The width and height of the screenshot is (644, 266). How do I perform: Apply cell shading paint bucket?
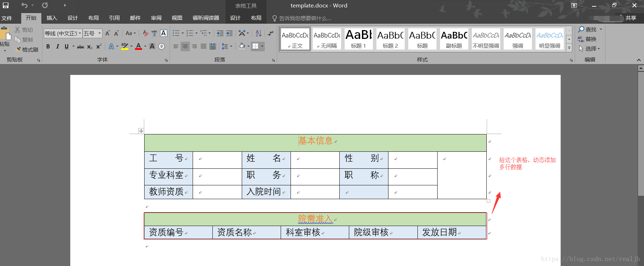point(242,46)
